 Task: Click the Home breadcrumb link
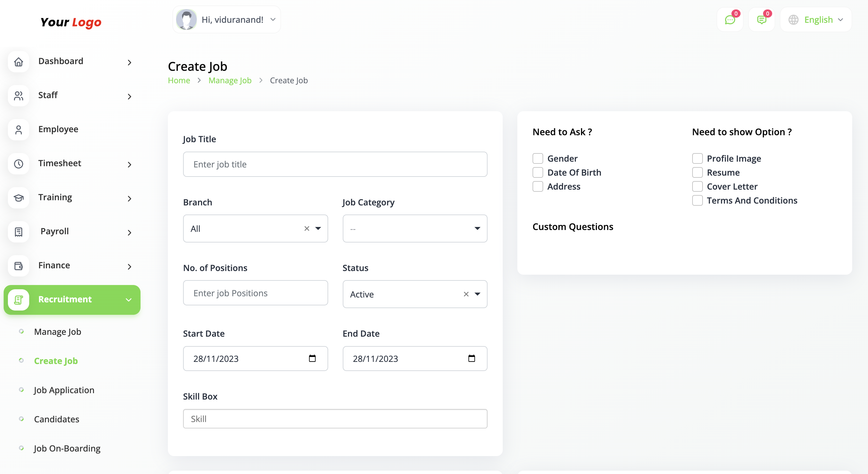coord(179,81)
